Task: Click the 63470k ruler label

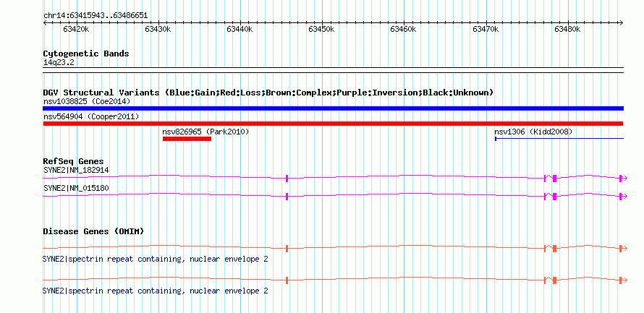Action: pos(486,29)
